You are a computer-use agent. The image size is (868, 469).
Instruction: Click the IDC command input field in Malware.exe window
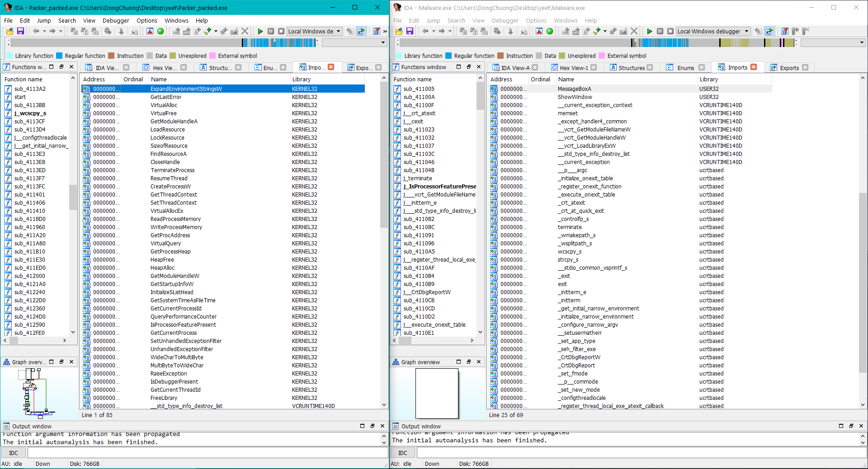639,453
